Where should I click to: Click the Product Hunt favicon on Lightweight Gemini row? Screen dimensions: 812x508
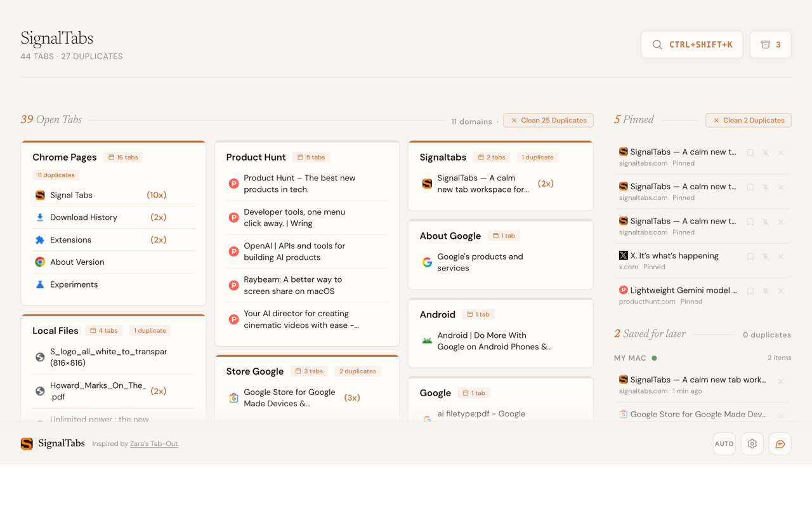623,290
